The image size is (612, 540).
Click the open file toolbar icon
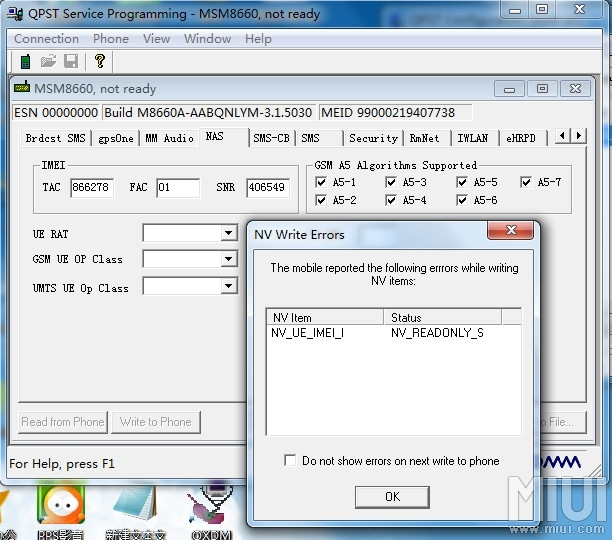click(x=48, y=61)
